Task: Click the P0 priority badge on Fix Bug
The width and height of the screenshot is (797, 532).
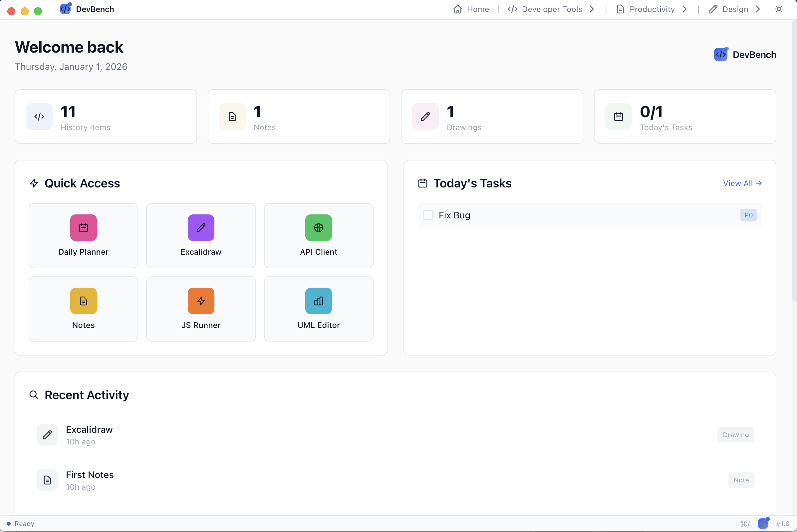Action: (x=749, y=215)
